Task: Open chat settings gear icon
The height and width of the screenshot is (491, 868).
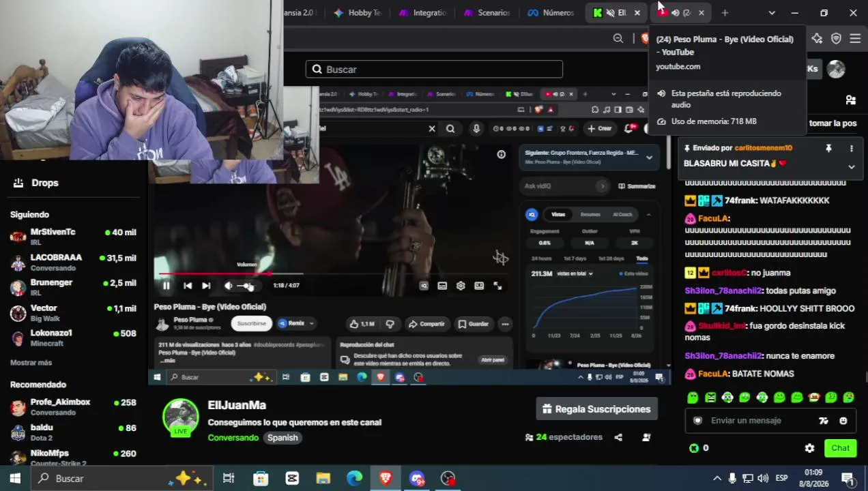Action: (x=809, y=448)
